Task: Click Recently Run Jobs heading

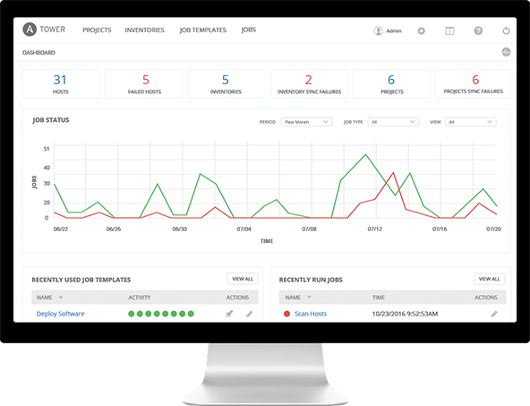Action: click(311, 280)
